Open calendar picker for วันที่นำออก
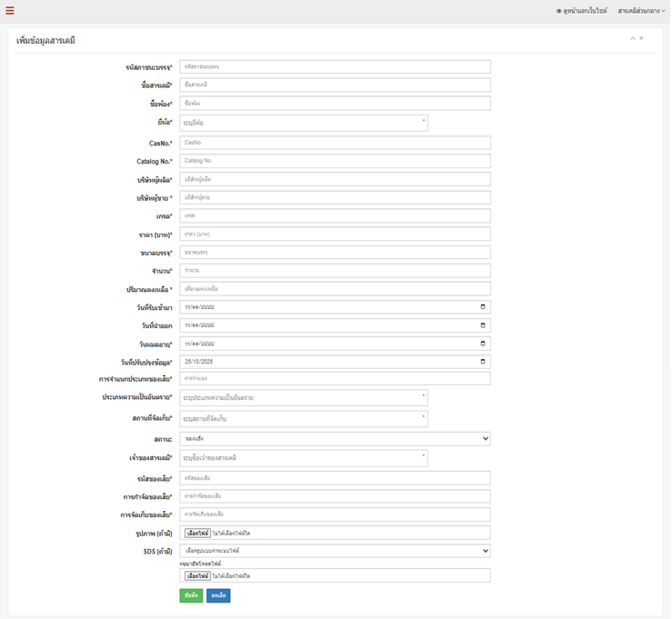The height and width of the screenshot is (619, 672). [x=482, y=325]
